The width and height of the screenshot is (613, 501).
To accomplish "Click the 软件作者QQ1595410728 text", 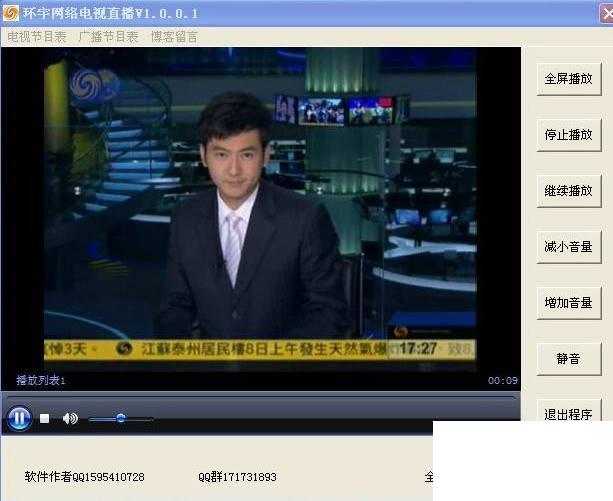I will (84, 477).
